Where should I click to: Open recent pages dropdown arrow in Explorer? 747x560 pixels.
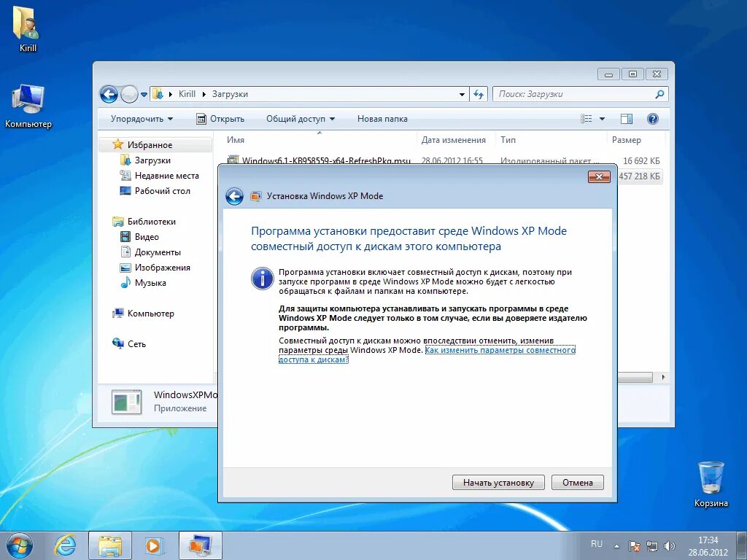click(144, 94)
